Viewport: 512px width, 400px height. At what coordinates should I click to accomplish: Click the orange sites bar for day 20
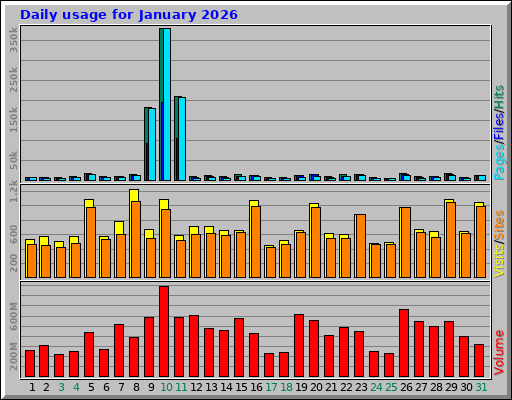pyautogui.click(x=316, y=242)
